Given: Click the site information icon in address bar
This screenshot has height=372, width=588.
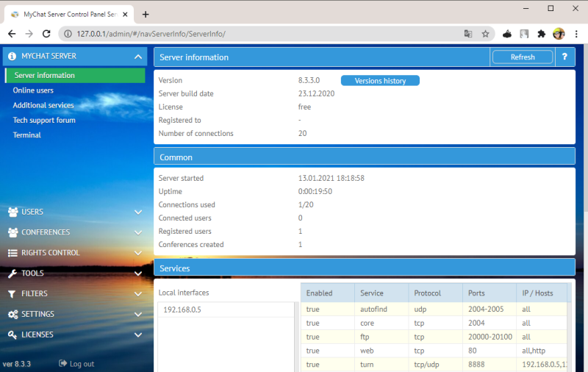Looking at the screenshot, I should [68, 34].
